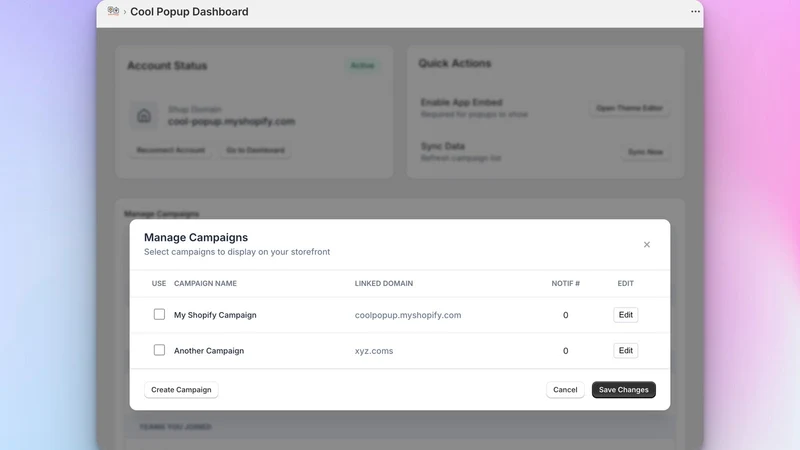The height and width of the screenshot is (450, 800).
Task: Click the Active status badge
Action: [362, 65]
